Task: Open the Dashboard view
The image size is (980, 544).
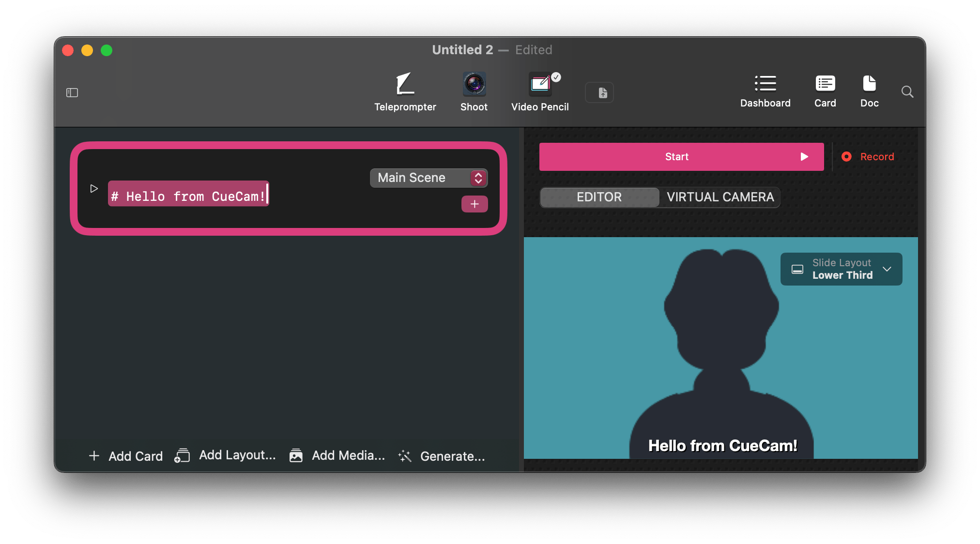Action: point(765,91)
